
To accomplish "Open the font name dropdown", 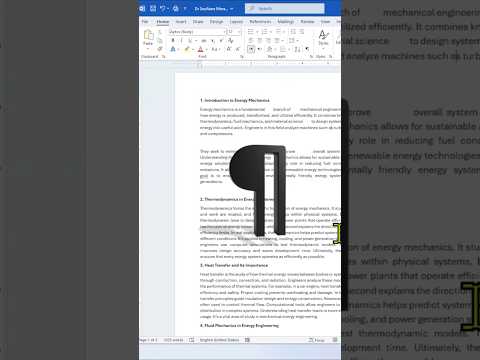I will pos(224,32).
